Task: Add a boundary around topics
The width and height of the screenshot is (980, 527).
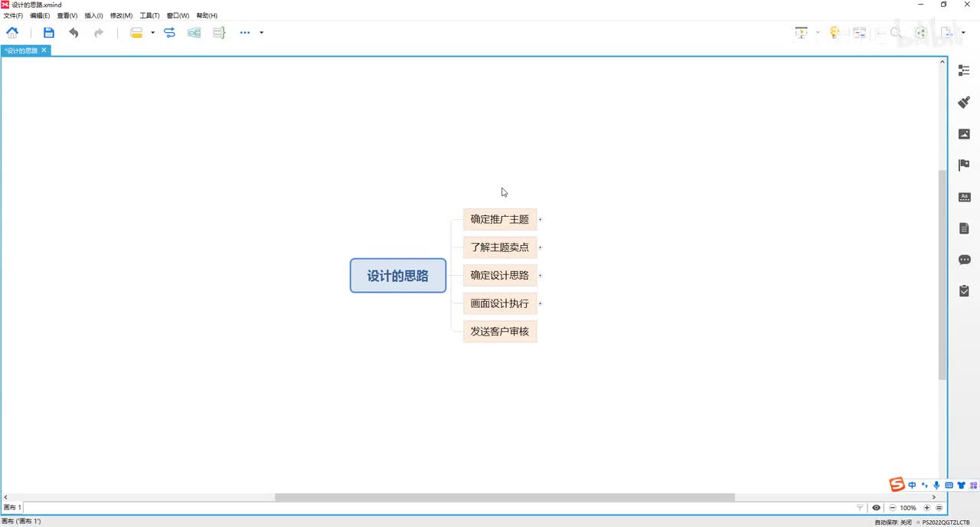Action: [x=194, y=32]
